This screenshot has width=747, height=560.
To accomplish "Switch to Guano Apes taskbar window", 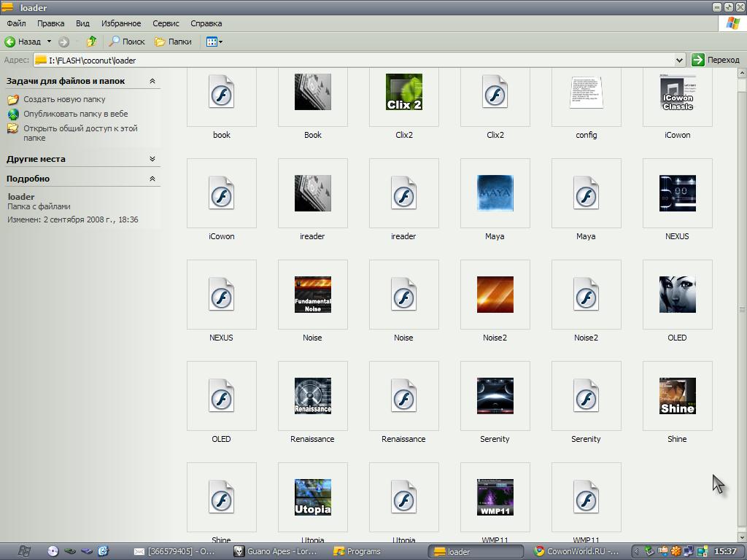I will (276, 551).
